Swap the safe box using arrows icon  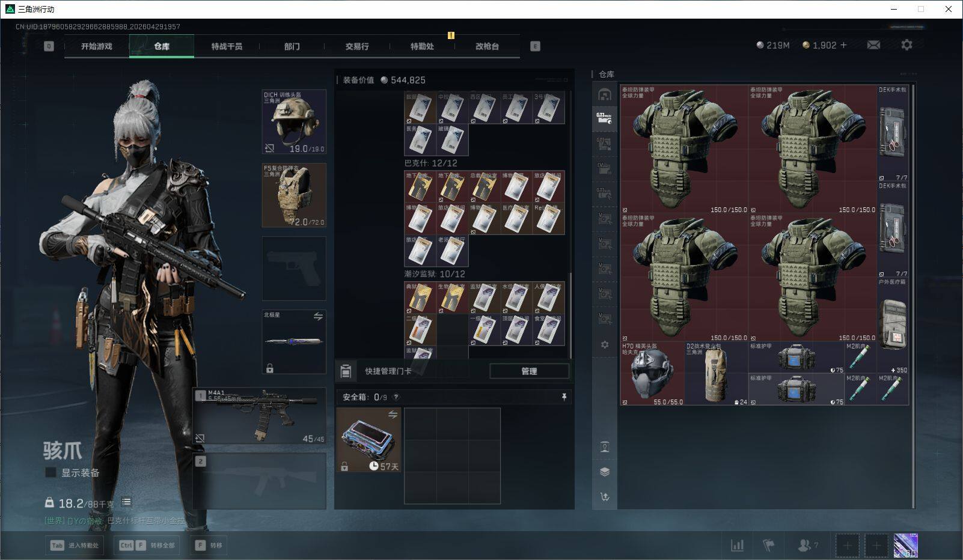tap(393, 415)
